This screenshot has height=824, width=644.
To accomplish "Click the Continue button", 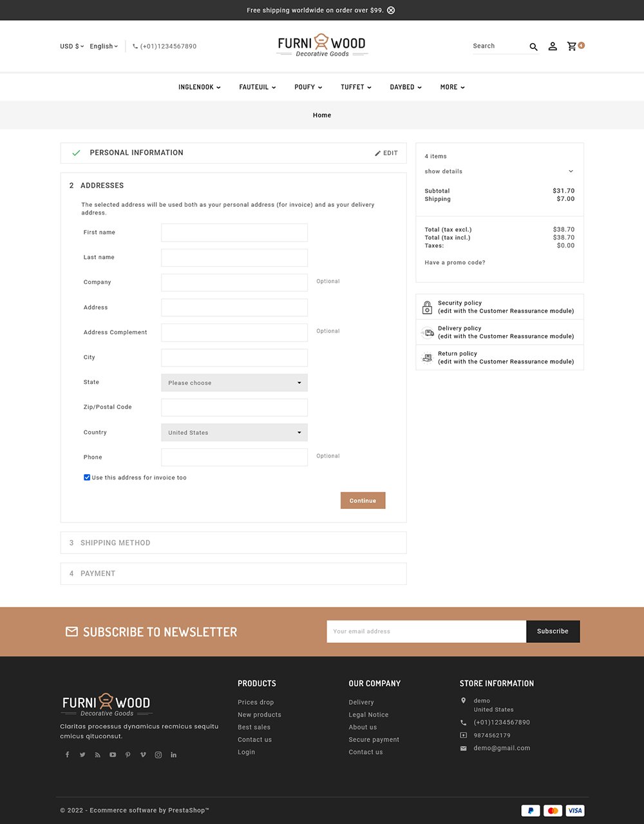I will (x=363, y=500).
